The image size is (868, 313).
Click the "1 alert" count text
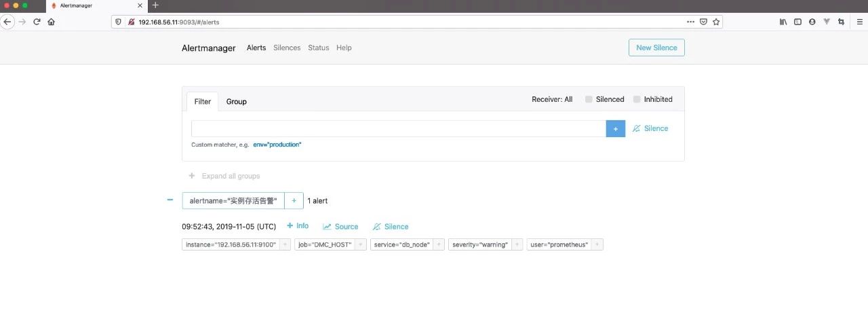click(317, 201)
